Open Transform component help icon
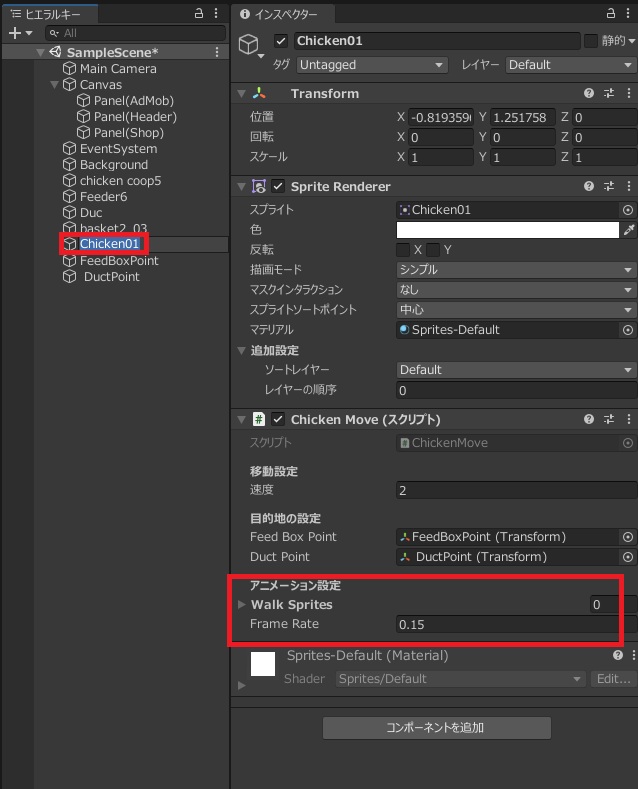Image resolution: width=638 pixels, height=789 pixels. tap(589, 94)
